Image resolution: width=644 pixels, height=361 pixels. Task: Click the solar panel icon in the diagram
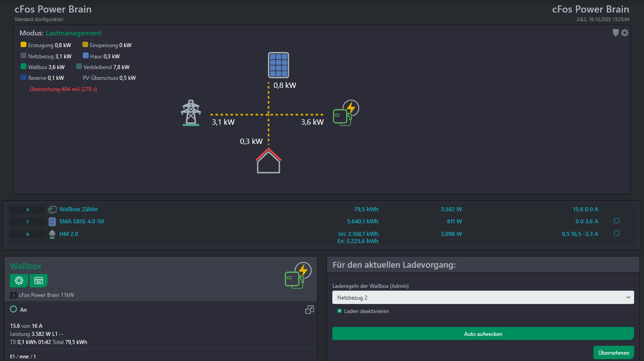(x=278, y=65)
